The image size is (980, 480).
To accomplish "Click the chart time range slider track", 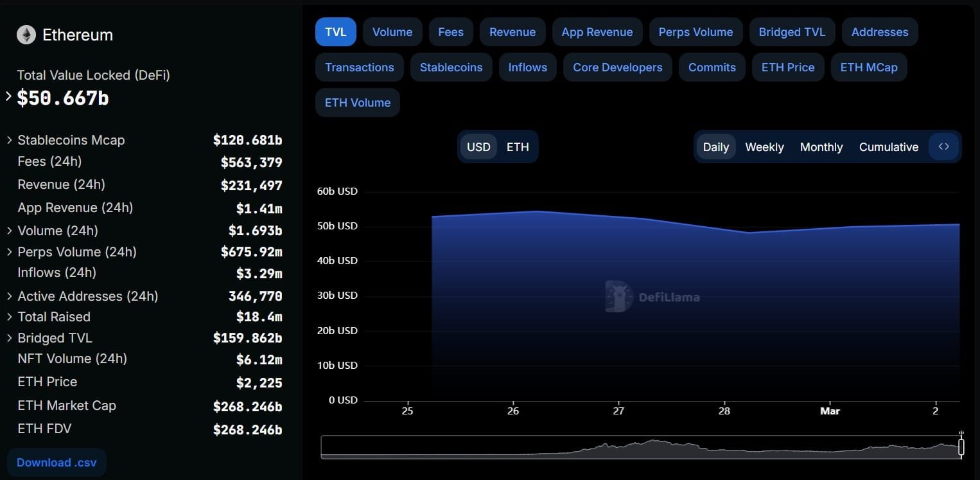I will click(x=640, y=447).
